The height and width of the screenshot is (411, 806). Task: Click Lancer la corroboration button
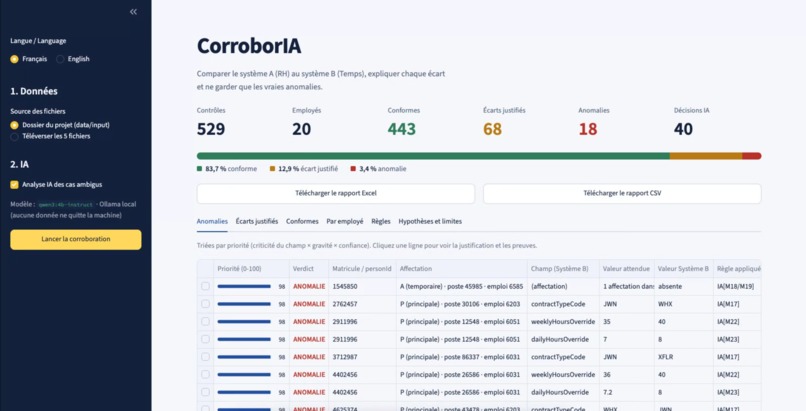(x=76, y=239)
